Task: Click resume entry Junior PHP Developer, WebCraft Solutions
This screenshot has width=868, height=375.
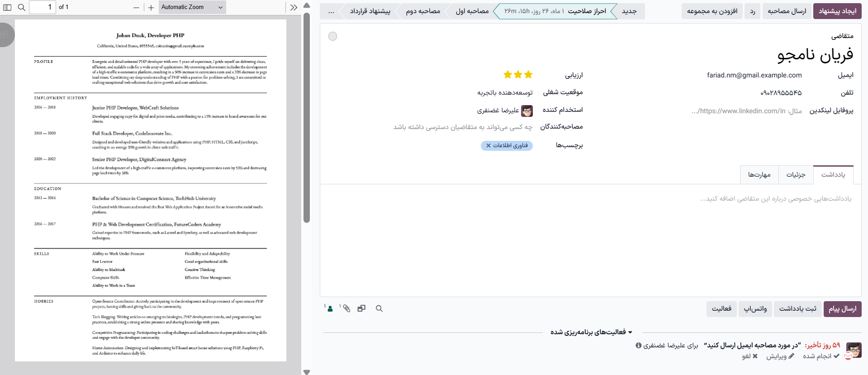Action: tap(135, 108)
